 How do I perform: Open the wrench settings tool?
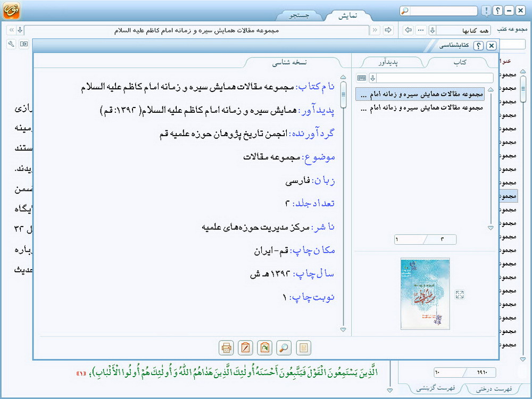click(11, 44)
